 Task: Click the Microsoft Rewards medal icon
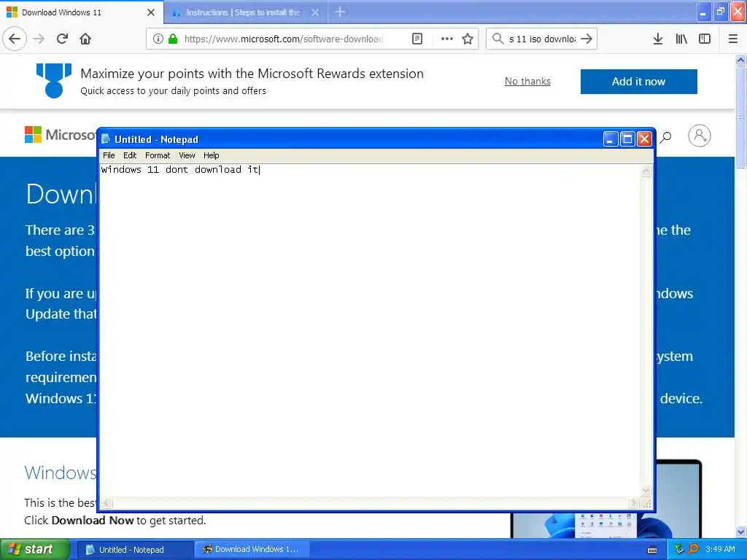pyautogui.click(x=54, y=80)
